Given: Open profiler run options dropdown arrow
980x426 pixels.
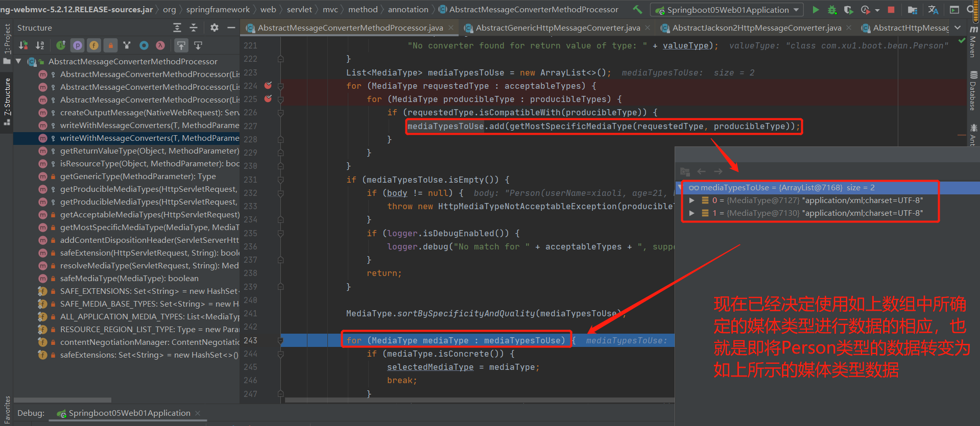Looking at the screenshot, I should (877, 10).
